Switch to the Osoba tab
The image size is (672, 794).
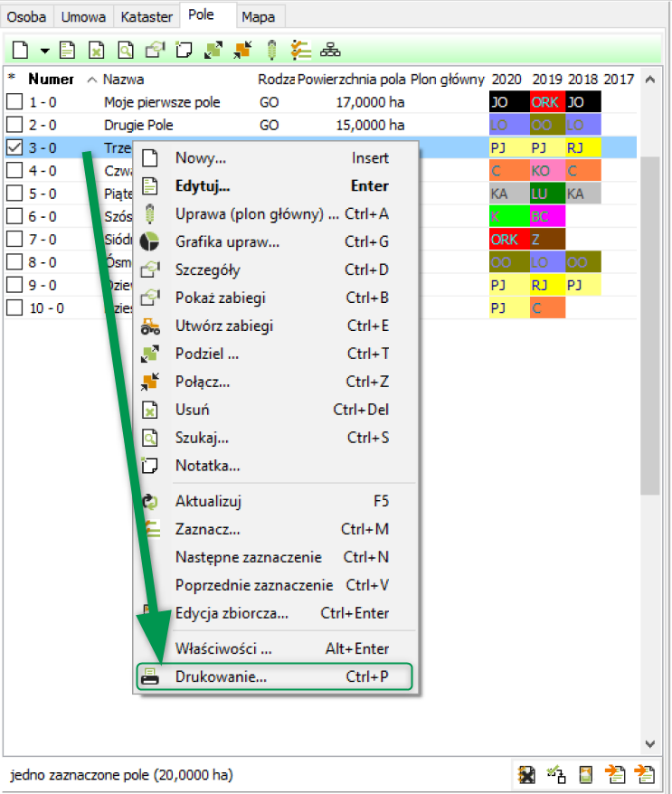[x=26, y=16]
